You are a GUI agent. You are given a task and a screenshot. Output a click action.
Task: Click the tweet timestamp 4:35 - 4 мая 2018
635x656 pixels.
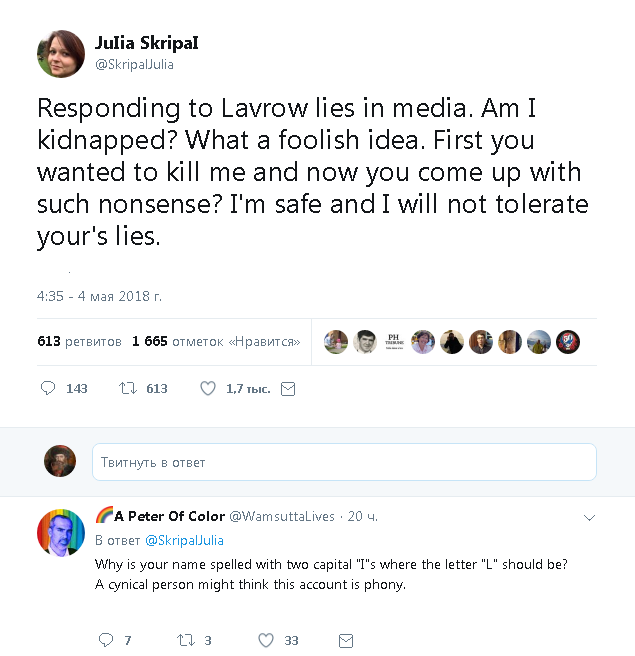[x=99, y=296]
